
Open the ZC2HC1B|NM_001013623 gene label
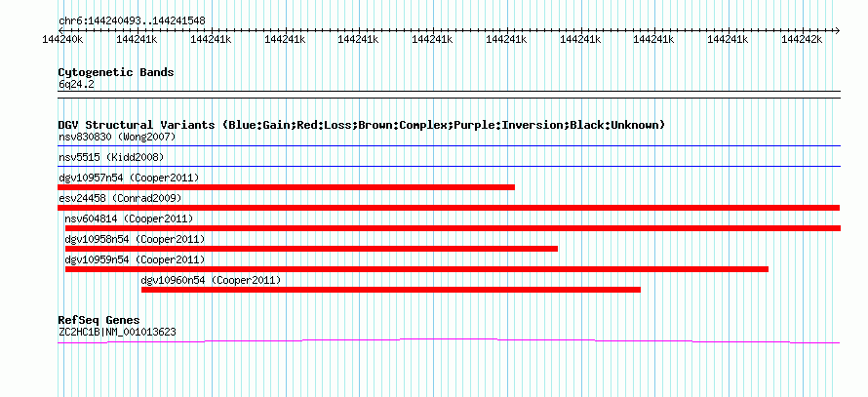(x=117, y=333)
